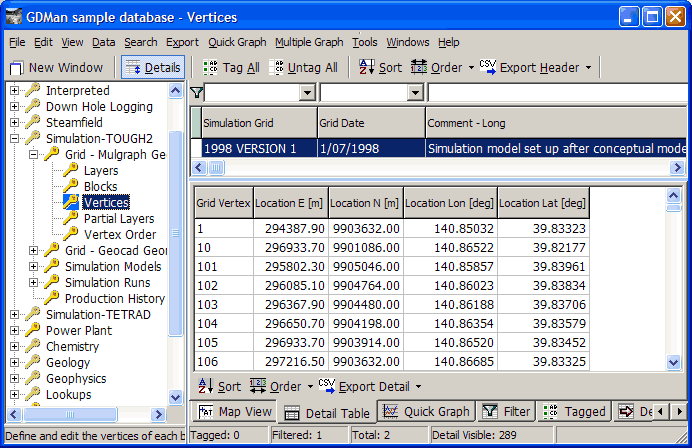Image resolution: width=692 pixels, height=448 pixels.
Task: Open the Edit menu
Action: [43, 42]
